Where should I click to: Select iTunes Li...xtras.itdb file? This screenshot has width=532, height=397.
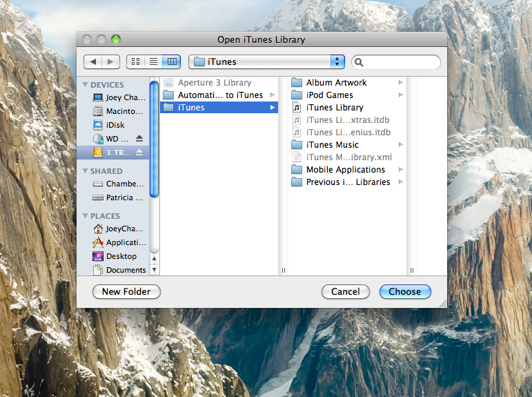[347, 120]
